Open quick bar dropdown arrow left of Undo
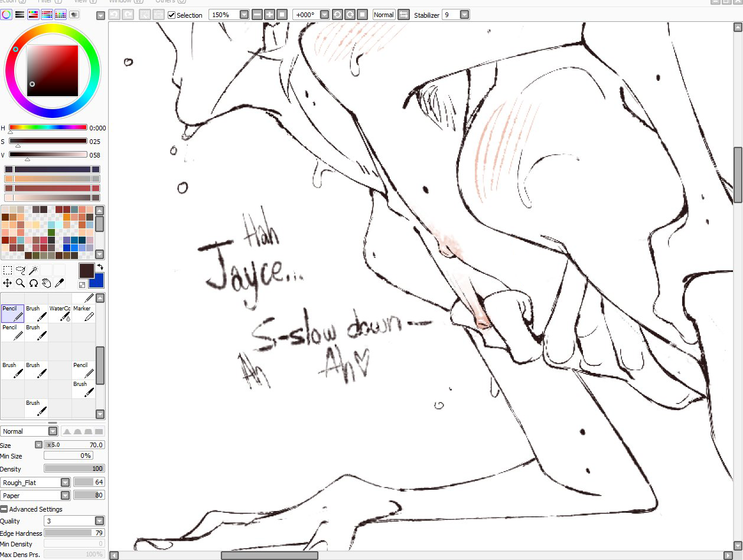 pos(100,15)
